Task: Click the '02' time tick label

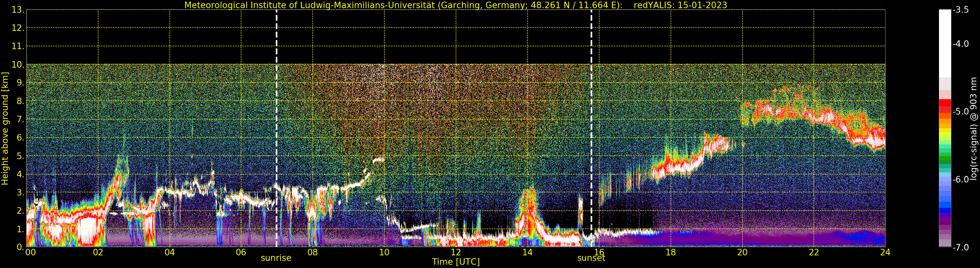Action: point(98,252)
